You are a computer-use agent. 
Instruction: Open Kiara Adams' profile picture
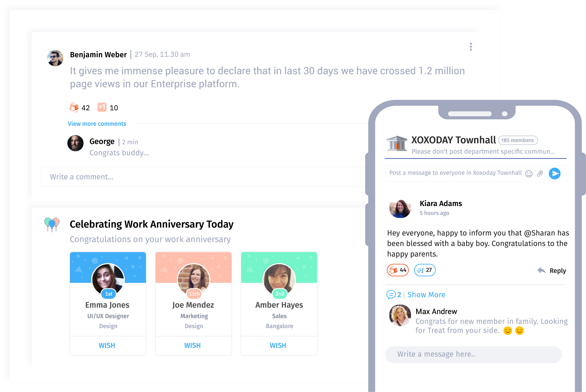tap(400, 209)
